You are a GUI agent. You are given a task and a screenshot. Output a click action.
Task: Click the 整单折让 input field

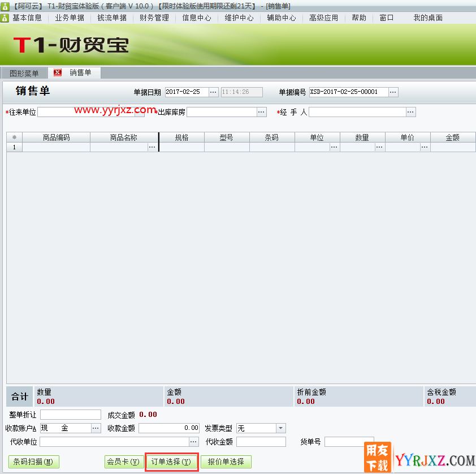(x=71, y=415)
